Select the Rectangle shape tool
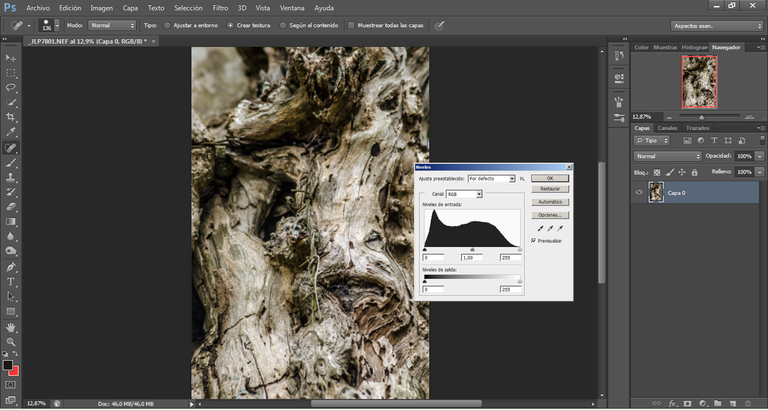The height and width of the screenshot is (411, 768). (x=11, y=312)
